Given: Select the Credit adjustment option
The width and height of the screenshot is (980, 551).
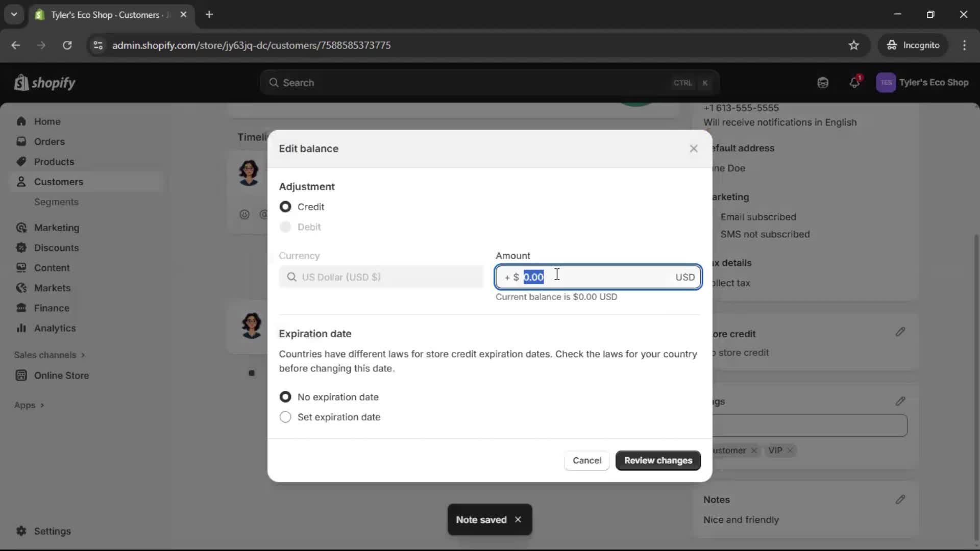Looking at the screenshot, I should [285, 207].
